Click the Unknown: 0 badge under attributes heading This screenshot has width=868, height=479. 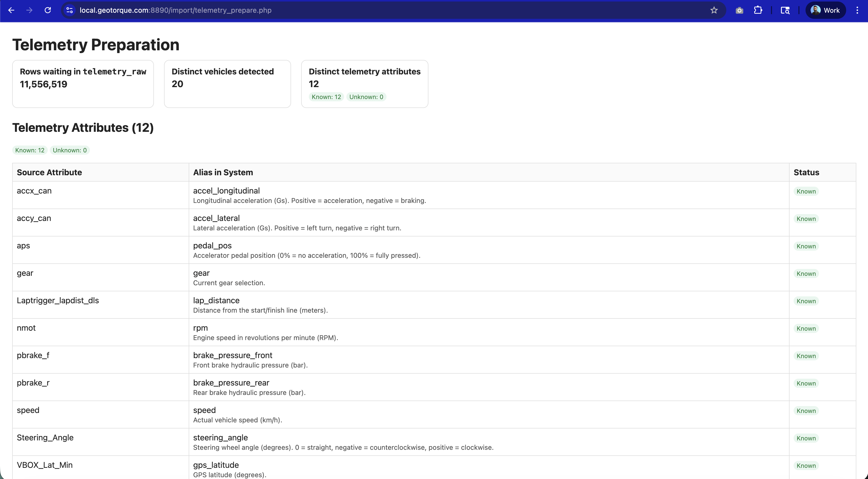click(x=69, y=150)
